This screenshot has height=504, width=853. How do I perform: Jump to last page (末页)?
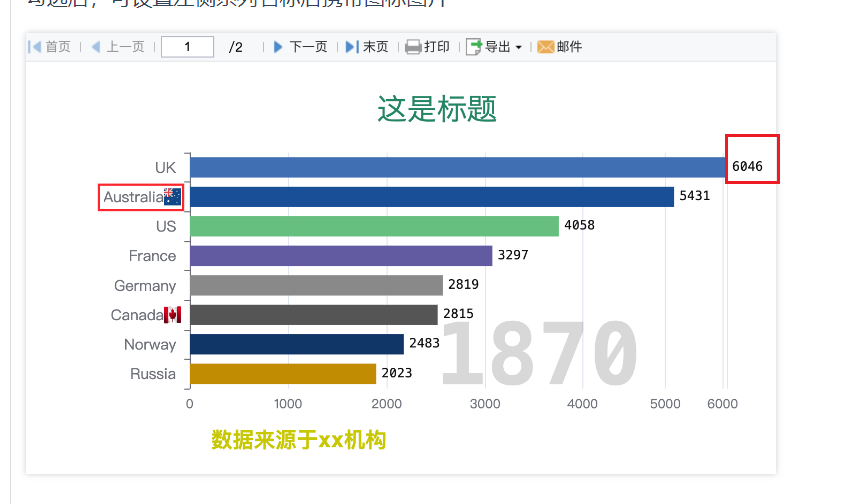[367, 47]
